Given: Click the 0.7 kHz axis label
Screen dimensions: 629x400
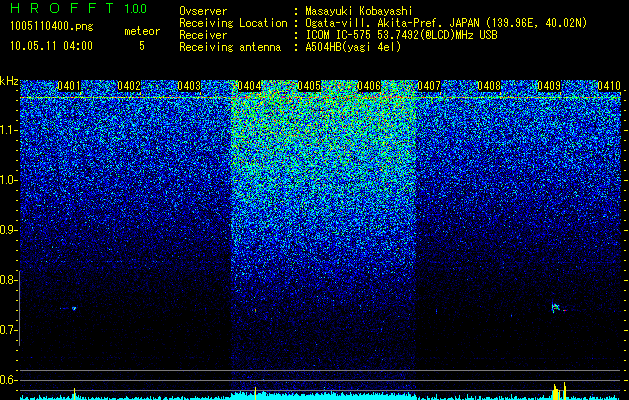Looking at the screenshot, I should [9, 330].
